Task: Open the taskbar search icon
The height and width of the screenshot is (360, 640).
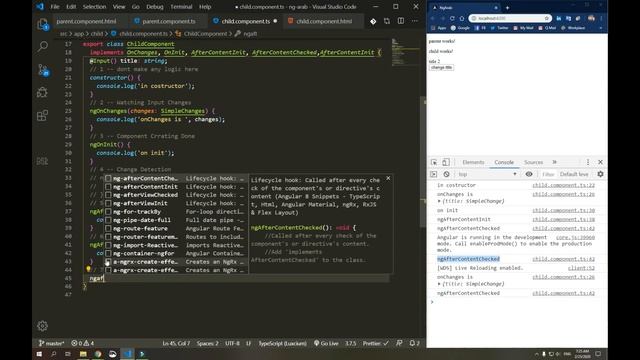Action: (x=53, y=354)
